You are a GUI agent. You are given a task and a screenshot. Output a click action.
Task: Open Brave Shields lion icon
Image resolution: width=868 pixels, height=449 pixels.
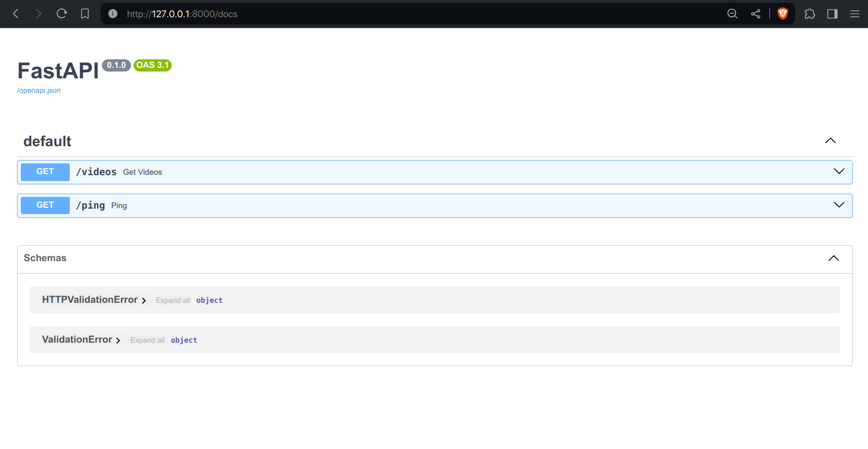[782, 14]
